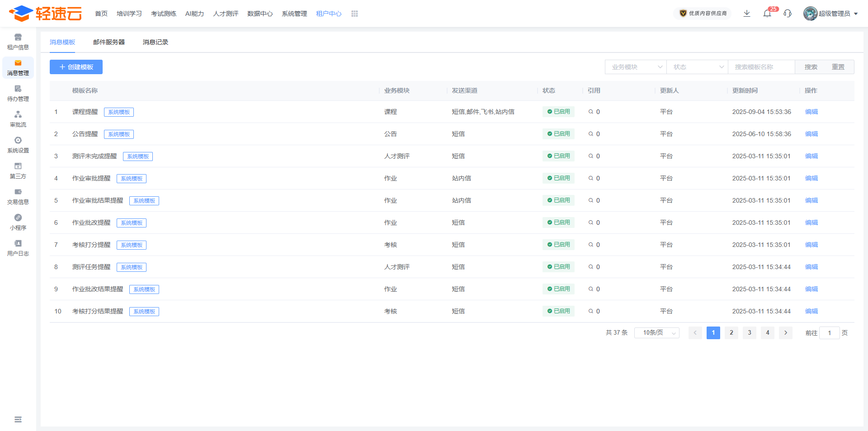Focus the 搜索模板名称 search field

(x=761, y=67)
